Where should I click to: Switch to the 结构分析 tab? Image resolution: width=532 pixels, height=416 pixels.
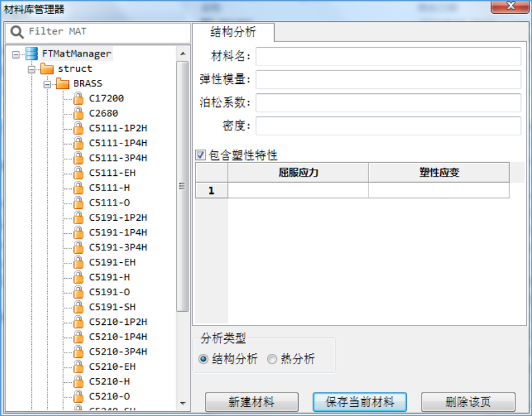(233, 32)
